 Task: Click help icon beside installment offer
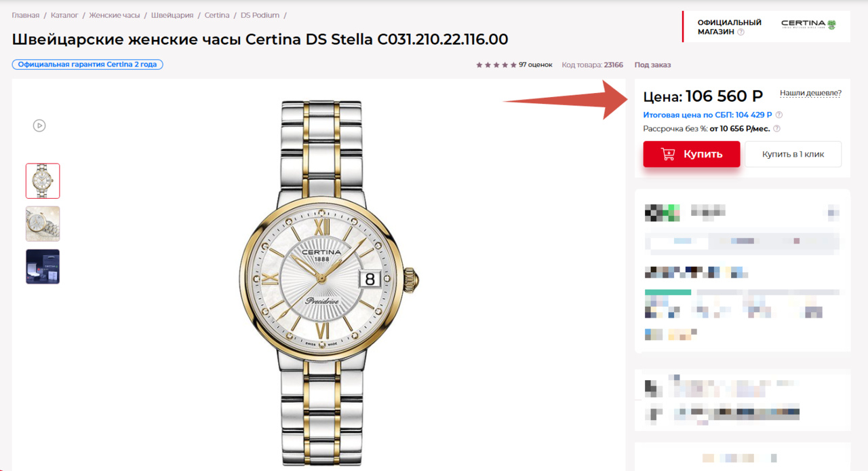pyautogui.click(x=776, y=129)
